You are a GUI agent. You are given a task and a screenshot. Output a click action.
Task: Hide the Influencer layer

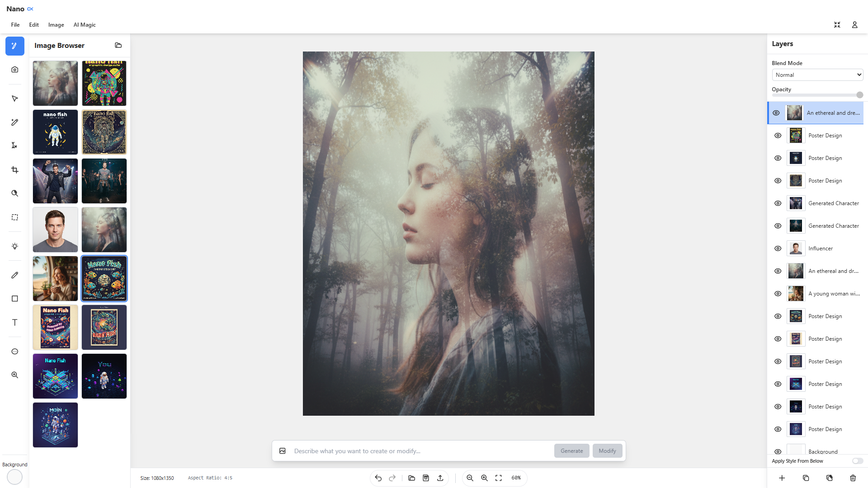778,249
